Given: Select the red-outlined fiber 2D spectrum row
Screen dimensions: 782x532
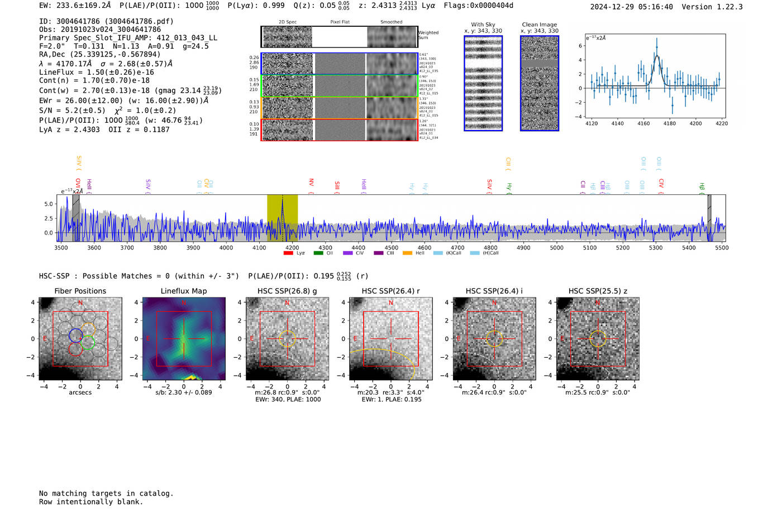Looking at the screenshot, I should (339, 130).
